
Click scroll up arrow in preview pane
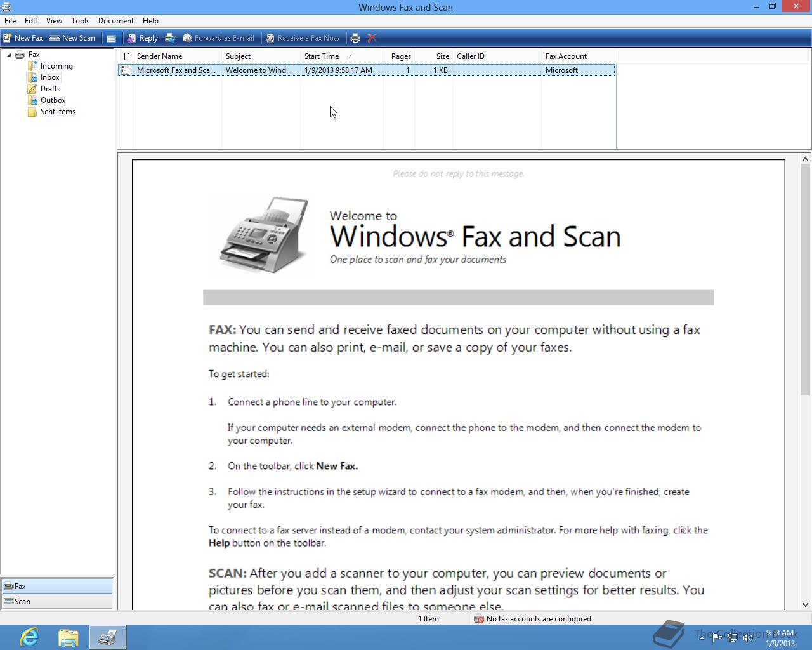click(806, 159)
